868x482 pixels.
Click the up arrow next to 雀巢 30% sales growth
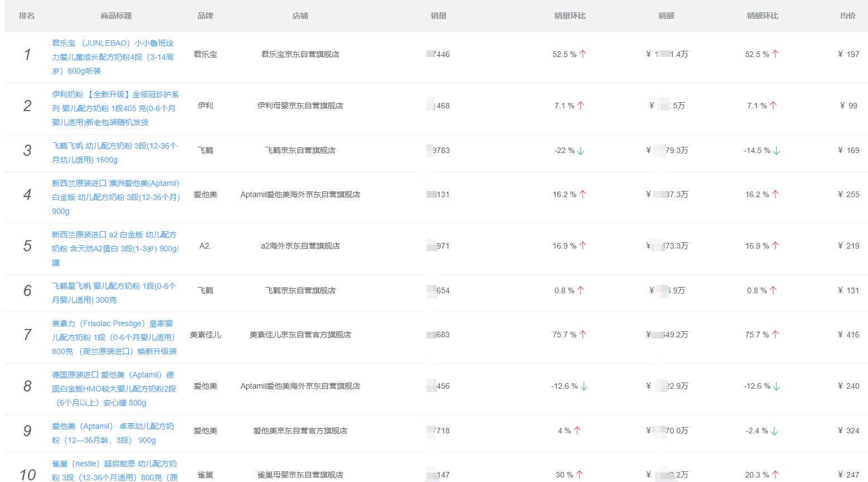[580, 475]
